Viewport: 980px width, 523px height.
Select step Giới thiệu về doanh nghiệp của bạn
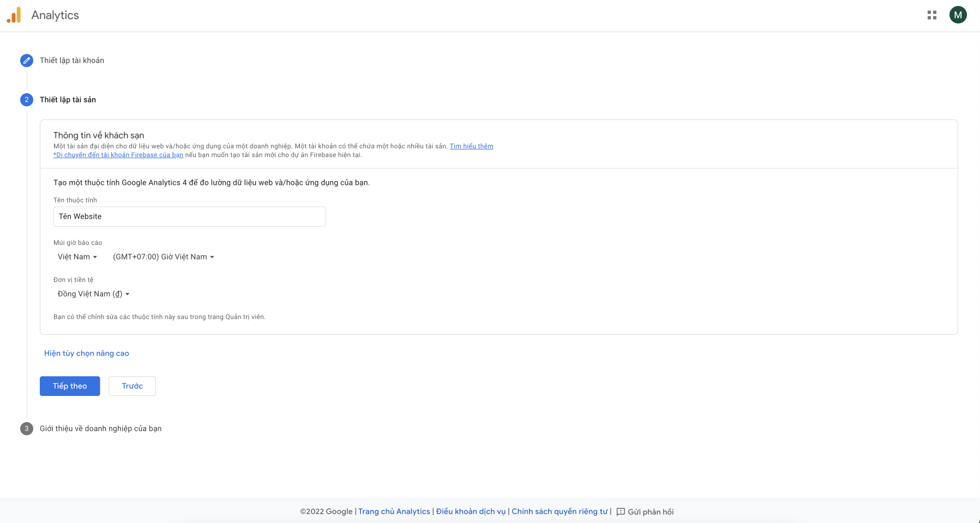[x=100, y=429]
